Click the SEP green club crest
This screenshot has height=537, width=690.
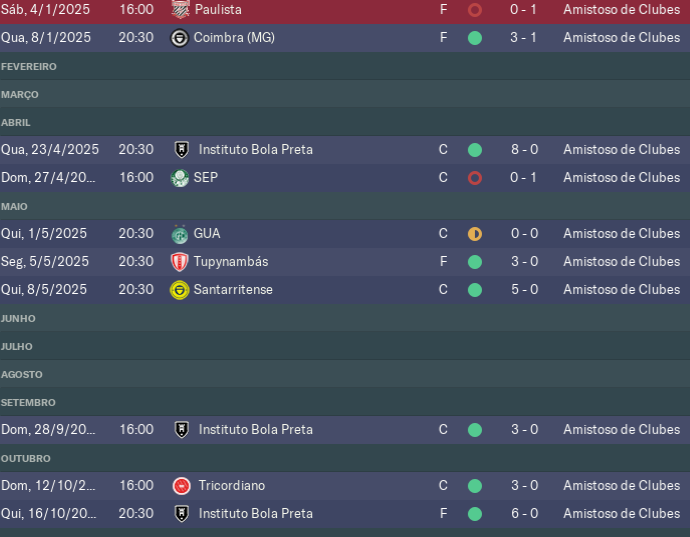click(180, 178)
